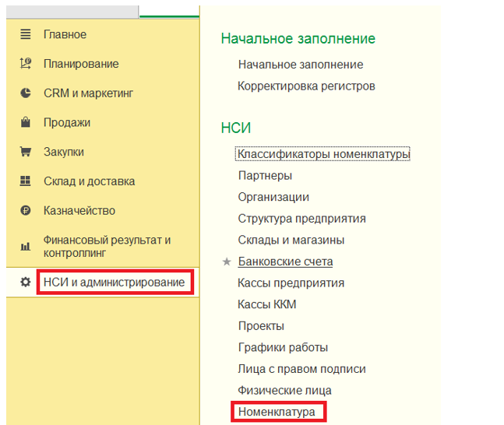This screenshot has width=504, height=425.
Task: Click the ruble coin icon for Казначейство
Action: tap(26, 210)
